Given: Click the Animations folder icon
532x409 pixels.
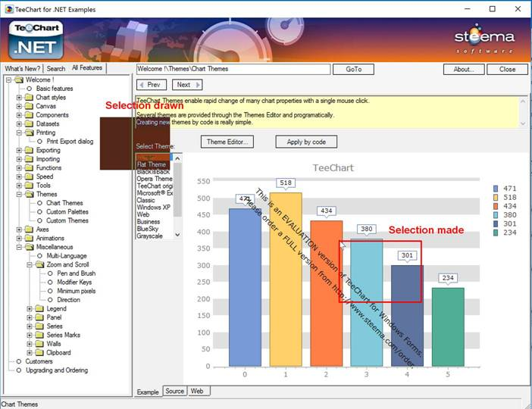Looking at the screenshot, I should pos(30,239).
